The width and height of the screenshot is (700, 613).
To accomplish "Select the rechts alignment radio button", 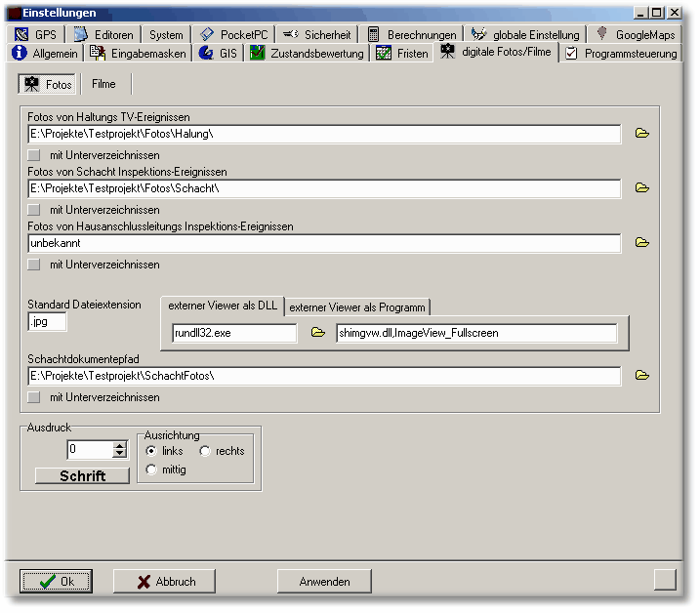I will pyautogui.click(x=205, y=451).
